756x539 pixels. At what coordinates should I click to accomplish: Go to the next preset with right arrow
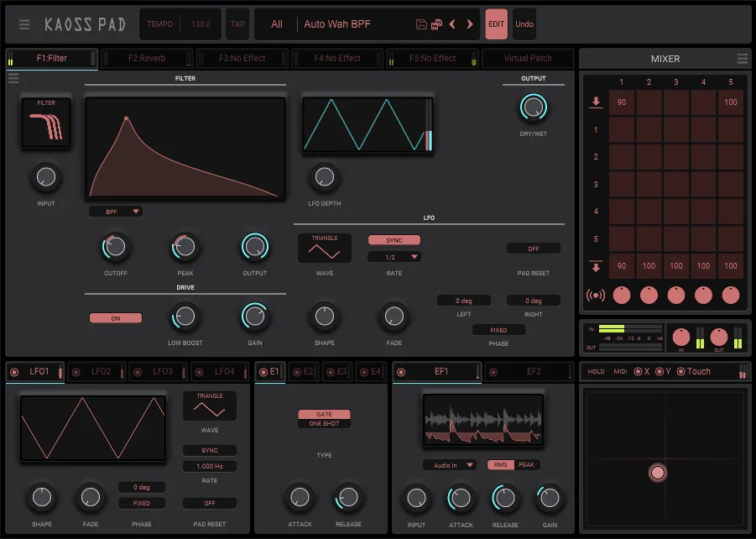[470, 24]
